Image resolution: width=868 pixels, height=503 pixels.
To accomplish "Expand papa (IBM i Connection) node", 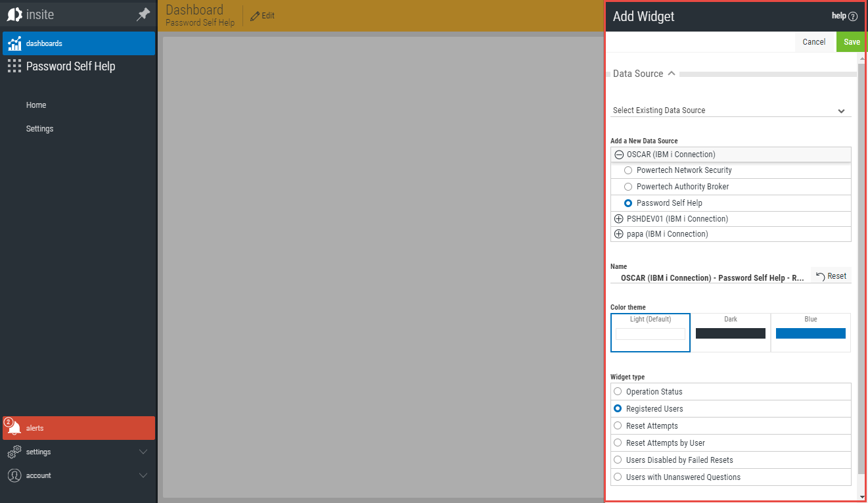I will pyautogui.click(x=618, y=234).
